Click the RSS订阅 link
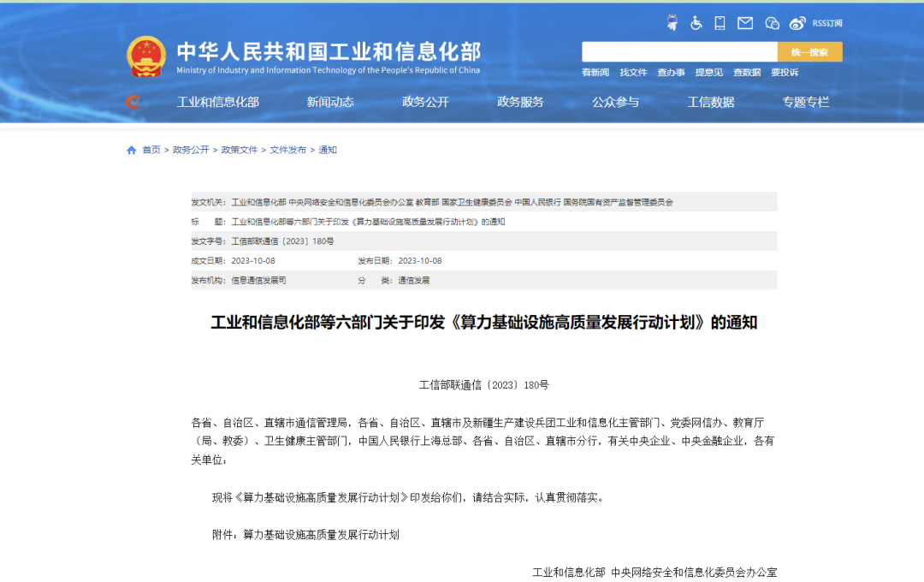The height and width of the screenshot is (582, 924). (x=827, y=23)
